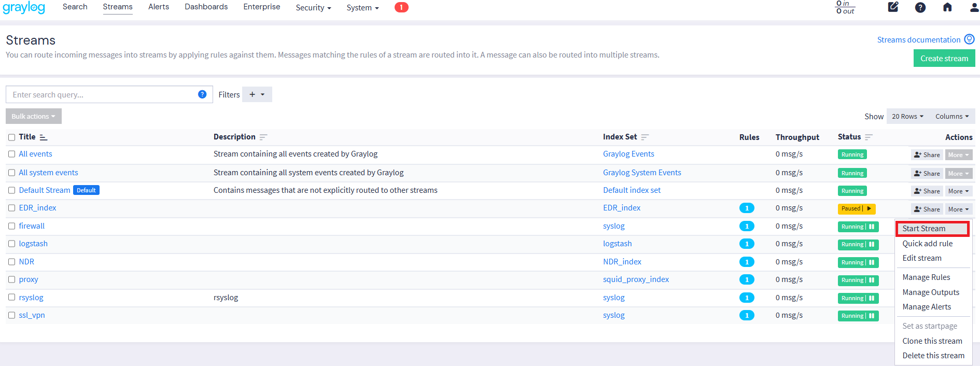The width and height of the screenshot is (980, 366).
Task: Select Manage Rules in the More menu
Action: click(926, 277)
